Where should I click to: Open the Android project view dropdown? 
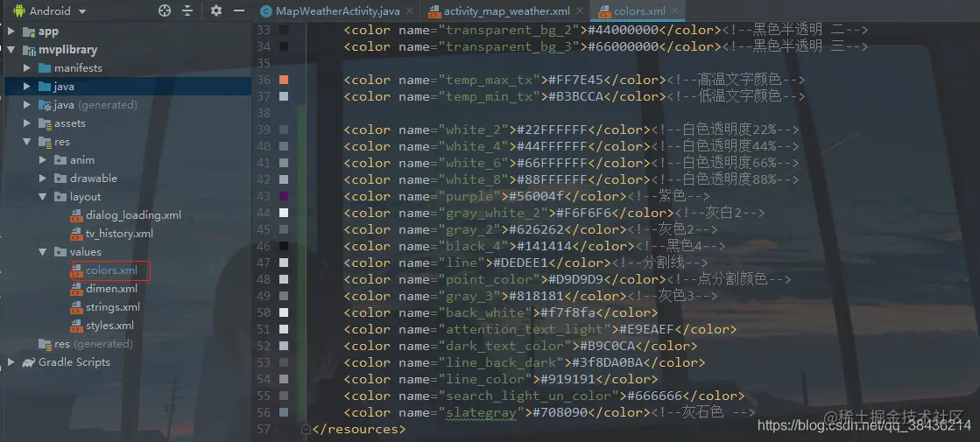click(49, 11)
